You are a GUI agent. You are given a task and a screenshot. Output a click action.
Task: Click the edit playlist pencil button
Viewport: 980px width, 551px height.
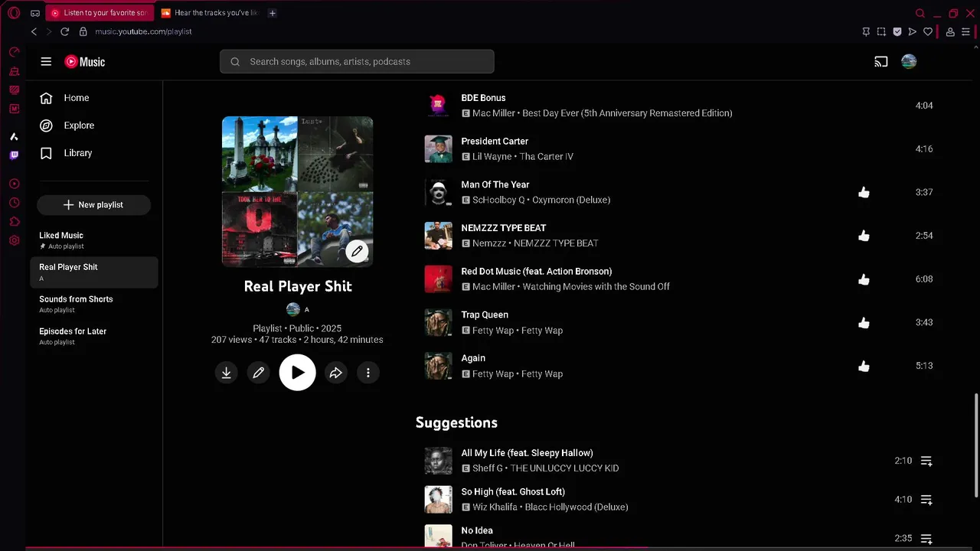coord(258,373)
